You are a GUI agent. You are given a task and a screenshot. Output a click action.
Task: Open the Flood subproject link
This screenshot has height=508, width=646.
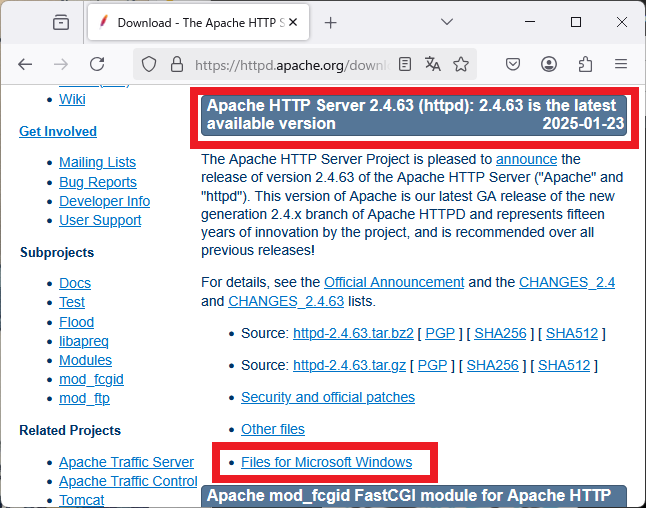[77, 322]
